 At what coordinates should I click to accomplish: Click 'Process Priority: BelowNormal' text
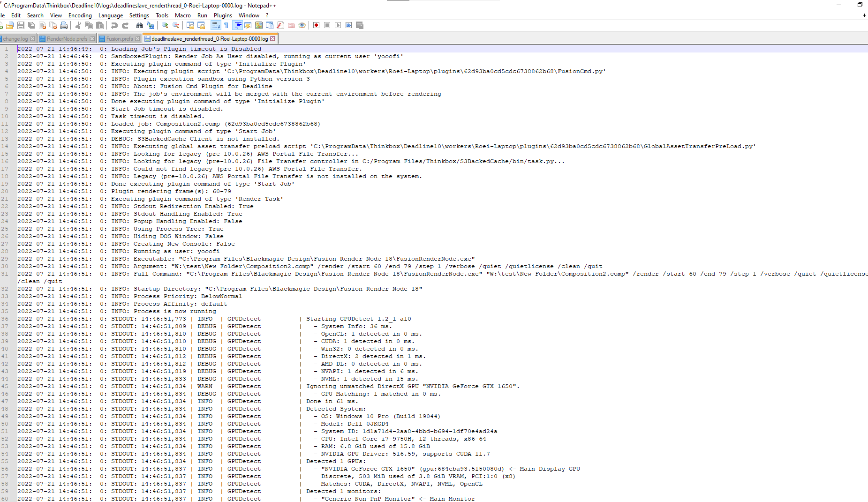[188, 296]
